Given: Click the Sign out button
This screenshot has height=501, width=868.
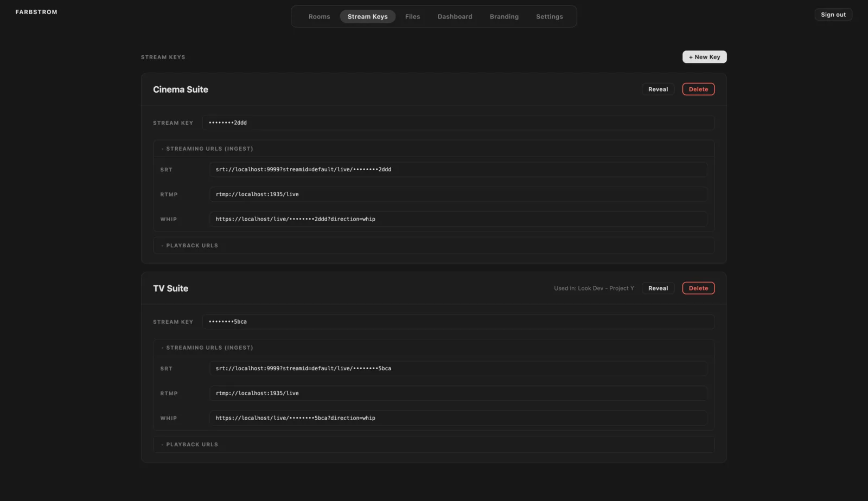Looking at the screenshot, I should (x=833, y=15).
